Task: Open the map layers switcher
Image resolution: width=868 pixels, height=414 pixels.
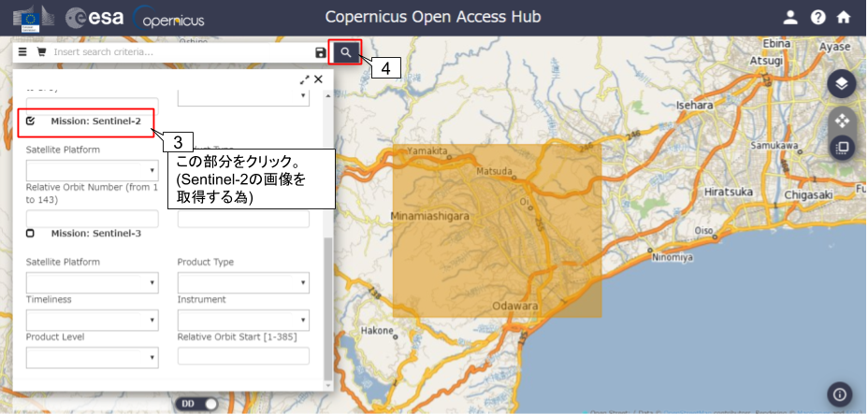Action: [x=842, y=84]
